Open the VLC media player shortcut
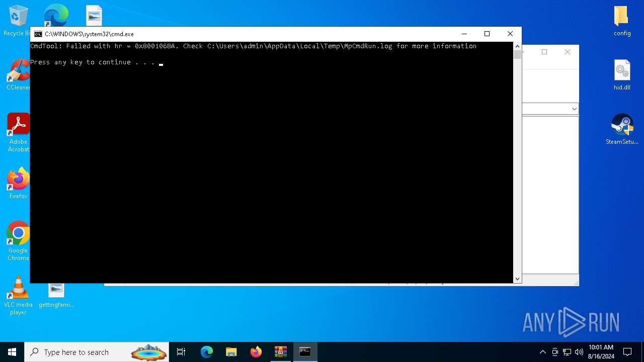The height and width of the screenshot is (362, 644). (x=18, y=296)
